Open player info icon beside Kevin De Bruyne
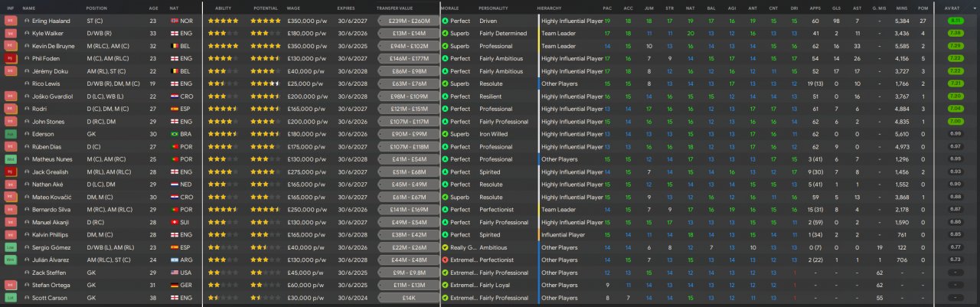The height and width of the screenshot is (307, 980). [x=27, y=46]
